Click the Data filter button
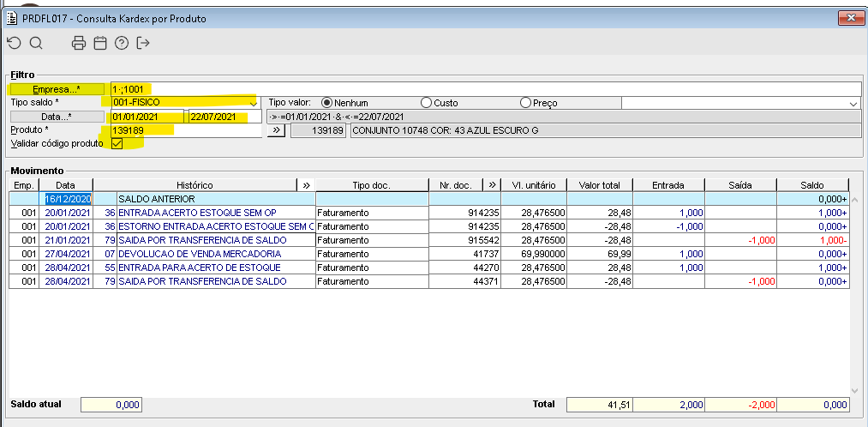The image size is (868, 427). (57, 117)
